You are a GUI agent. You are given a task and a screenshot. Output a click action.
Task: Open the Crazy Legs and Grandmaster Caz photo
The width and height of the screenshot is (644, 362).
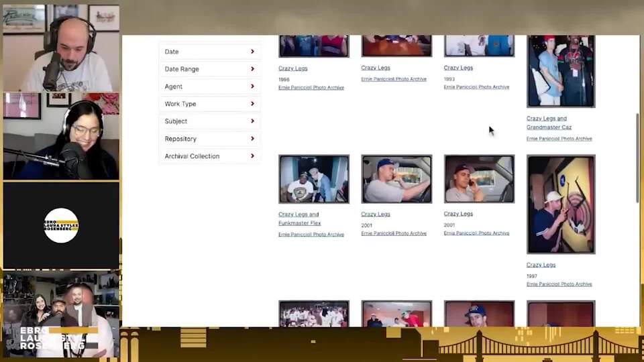pos(561,70)
